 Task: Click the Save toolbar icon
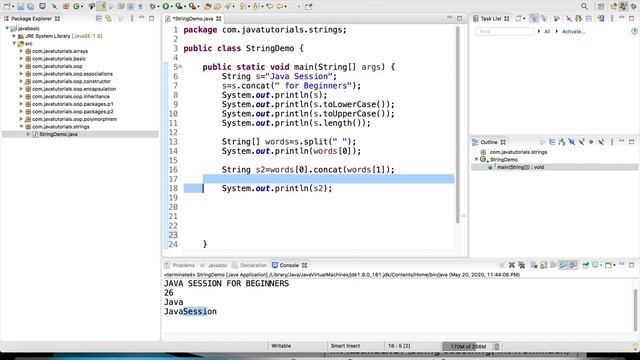tap(20, 6)
